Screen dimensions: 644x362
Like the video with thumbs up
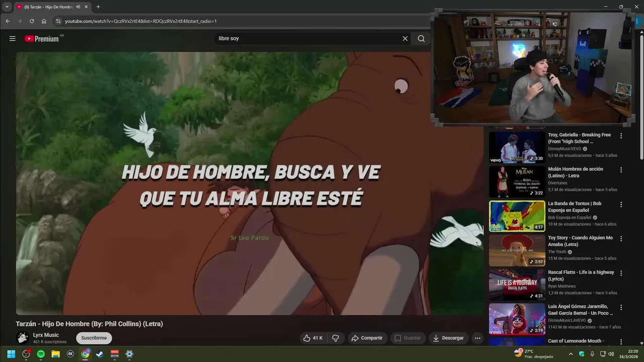click(x=312, y=338)
